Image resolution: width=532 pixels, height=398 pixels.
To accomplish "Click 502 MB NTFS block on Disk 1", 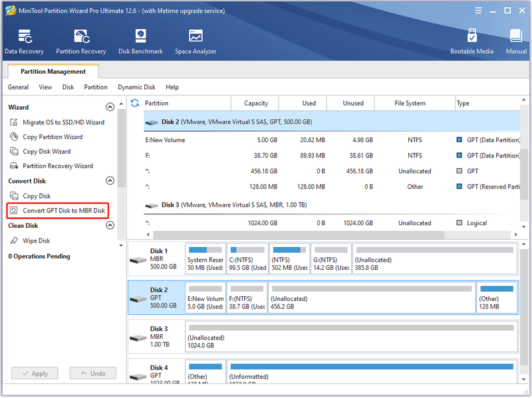I will tap(289, 258).
